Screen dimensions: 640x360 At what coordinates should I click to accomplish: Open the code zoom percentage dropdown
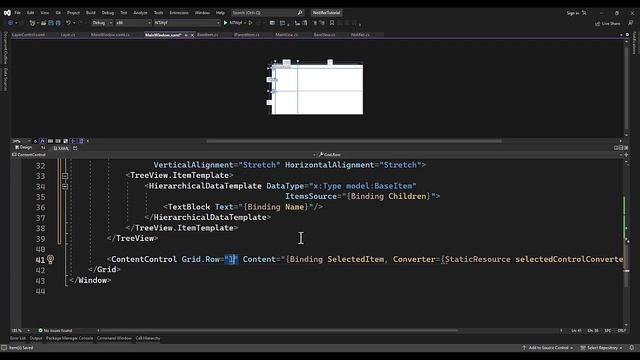point(20,331)
